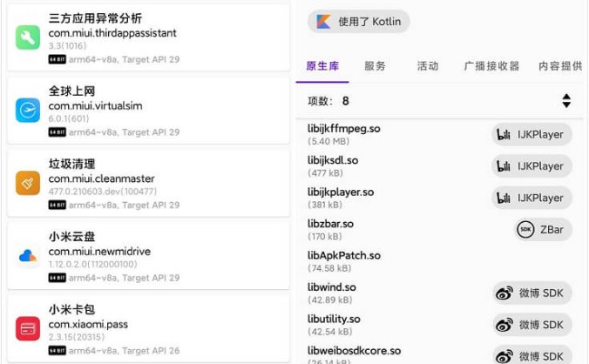The height and width of the screenshot is (364, 589).
Task: Click the 垃圾清理 app title
Action: click(x=71, y=164)
